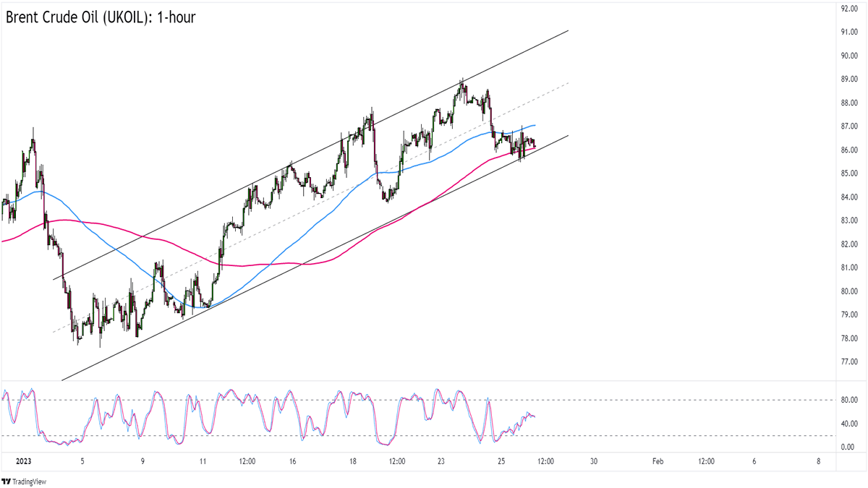Screen dimensions: 868x488
Task: Select the 8 date label on time axis
Action: pyautogui.click(x=817, y=462)
